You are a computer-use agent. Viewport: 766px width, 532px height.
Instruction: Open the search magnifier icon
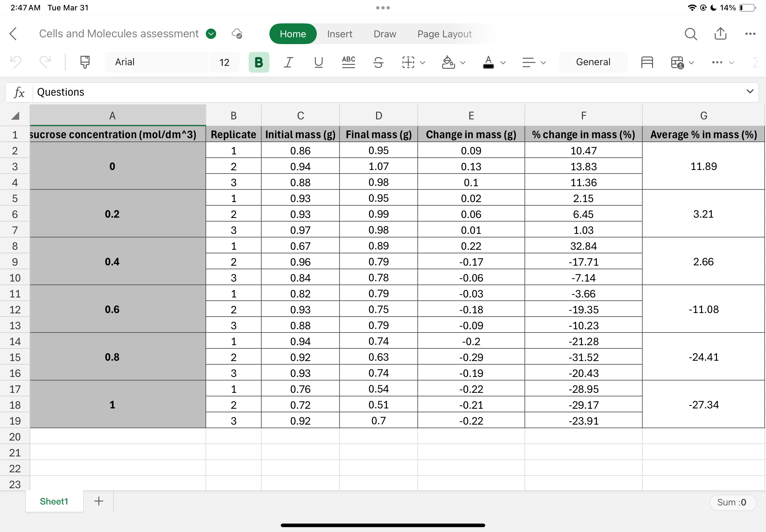(690, 34)
